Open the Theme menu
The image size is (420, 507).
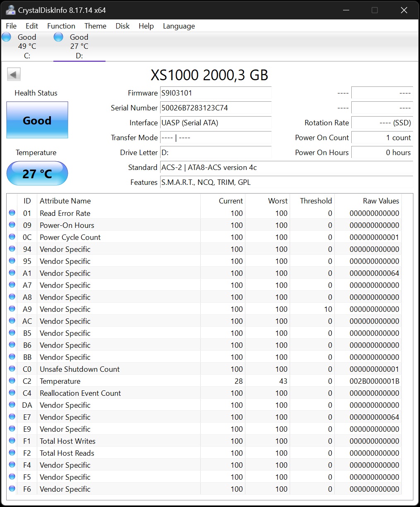tap(95, 26)
